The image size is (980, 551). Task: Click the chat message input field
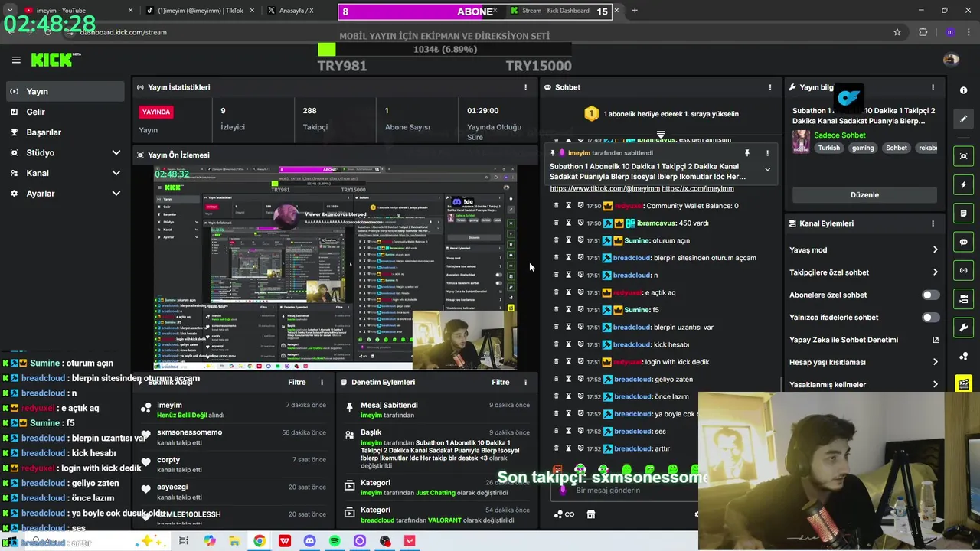[624, 491]
